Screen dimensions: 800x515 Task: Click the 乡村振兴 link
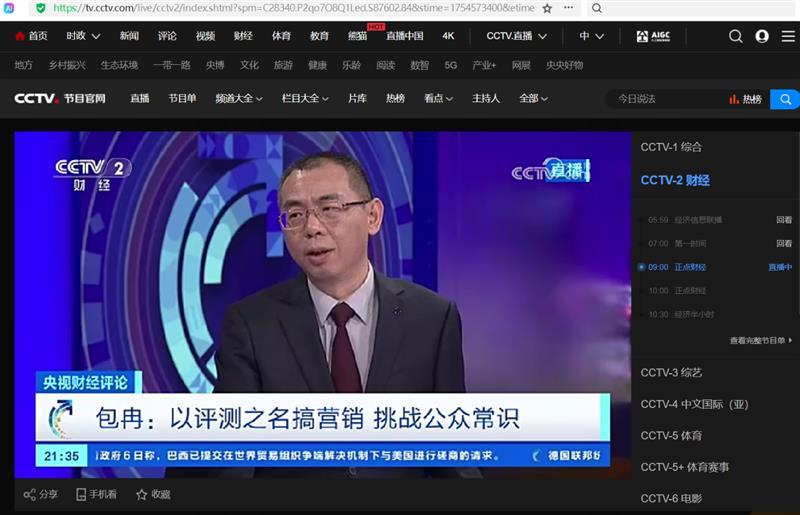[x=67, y=65]
